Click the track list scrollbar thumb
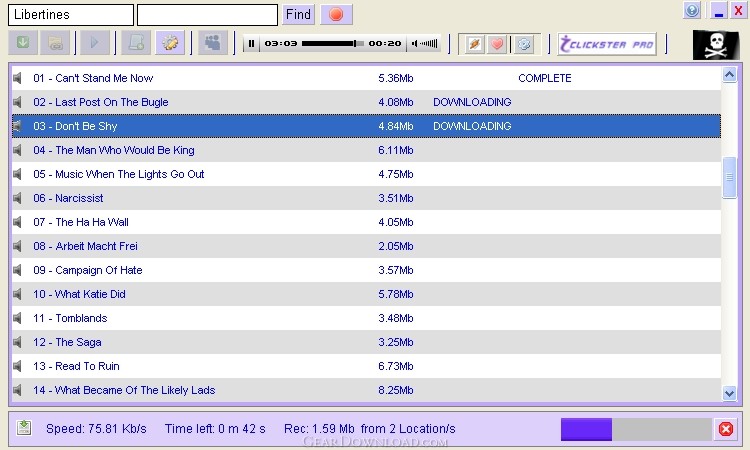 pos(729,177)
